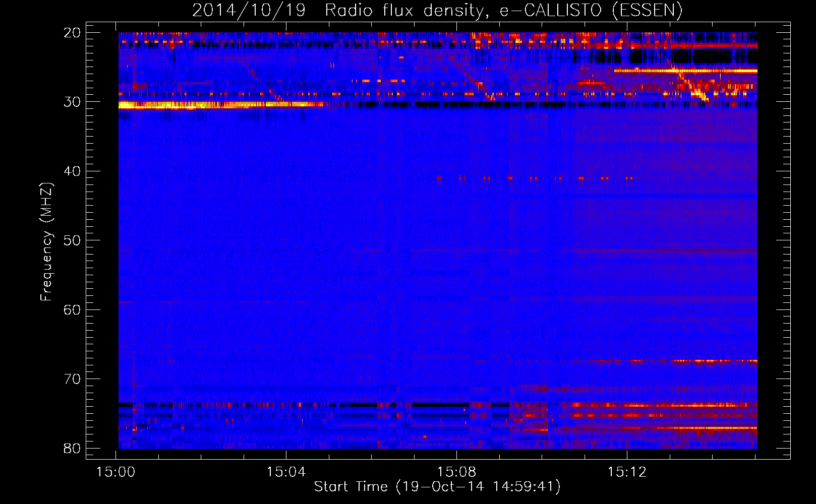This screenshot has height=504, width=816.
Task: Click the plot title '2014/10/19 Radio flux density, e-CALLISTO (ESSEN)'
Action: (x=437, y=10)
